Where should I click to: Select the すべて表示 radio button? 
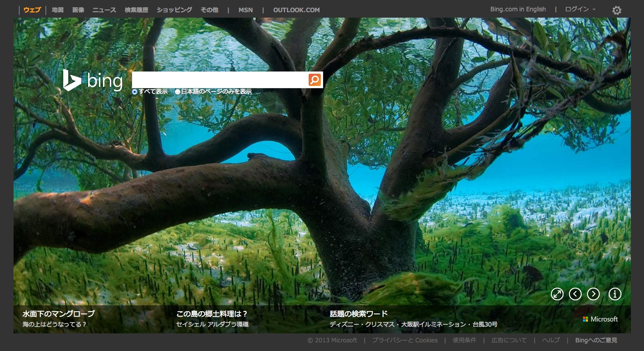135,92
